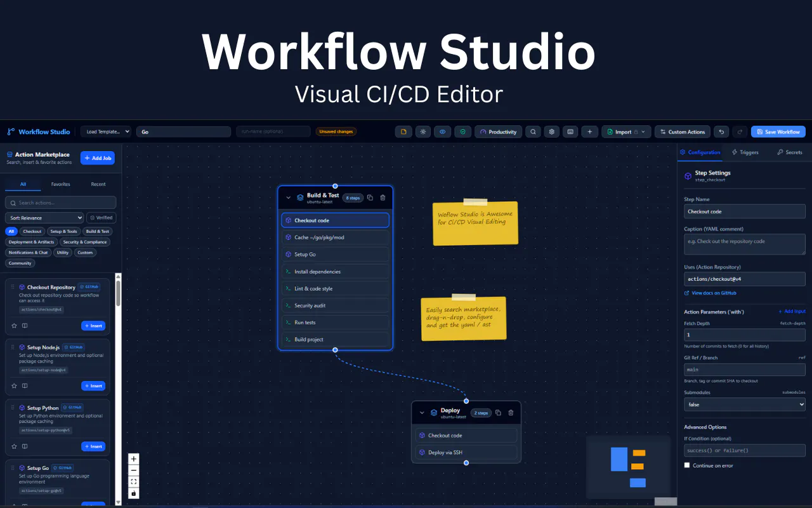Click the sticky note icon in toolbar

tap(403, 131)
